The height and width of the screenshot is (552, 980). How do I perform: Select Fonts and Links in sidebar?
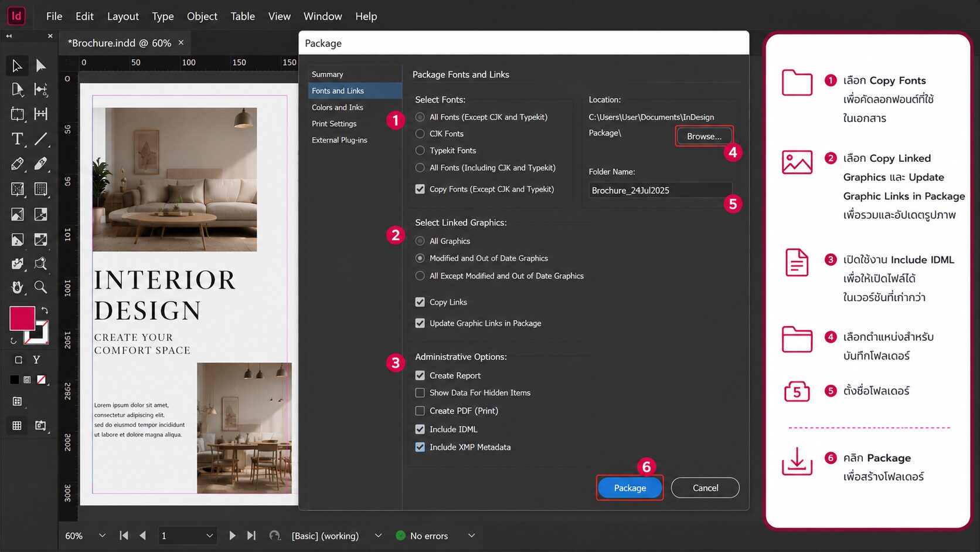point(355,91)
